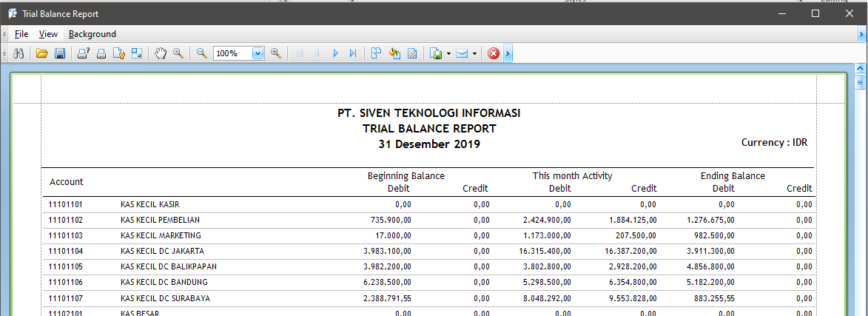Select the Magnifier tool

(178, 53)
